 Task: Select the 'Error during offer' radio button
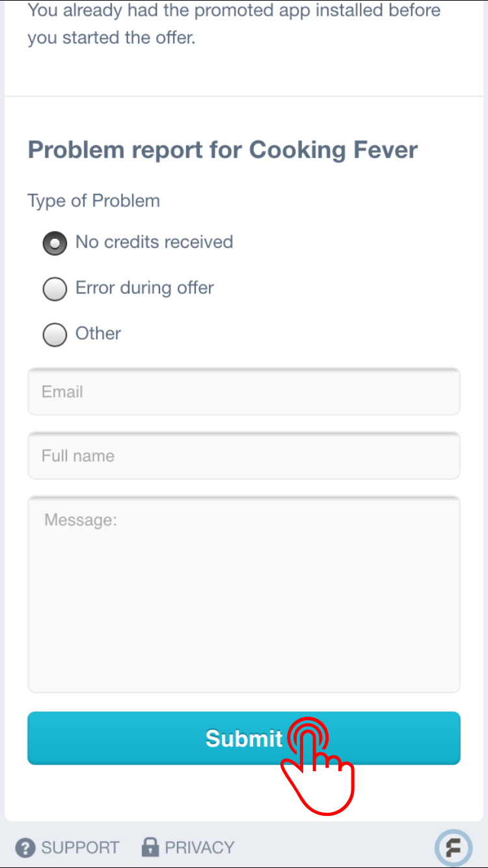point(55,289)
